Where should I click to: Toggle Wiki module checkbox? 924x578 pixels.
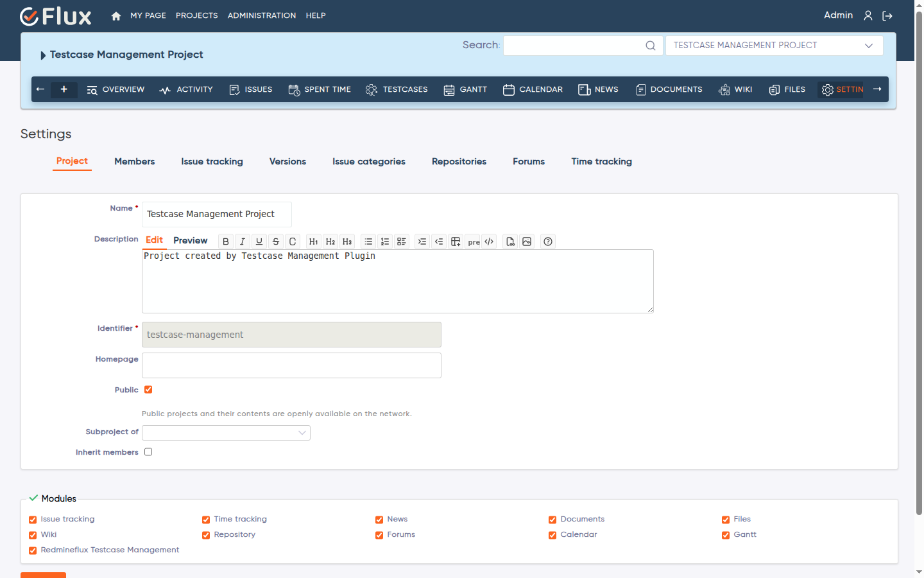tap(33, 535)
